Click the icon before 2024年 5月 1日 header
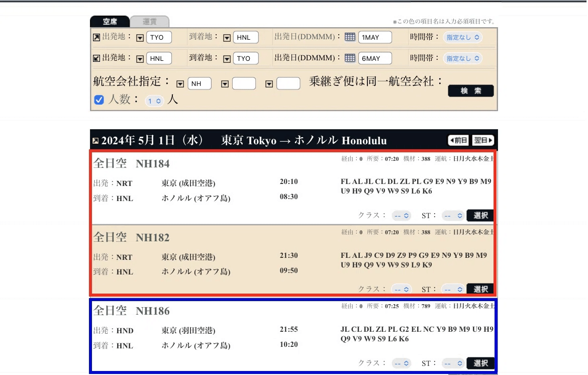Image resolution: width=588 pixels, height=375 pixels. (95, 141)
